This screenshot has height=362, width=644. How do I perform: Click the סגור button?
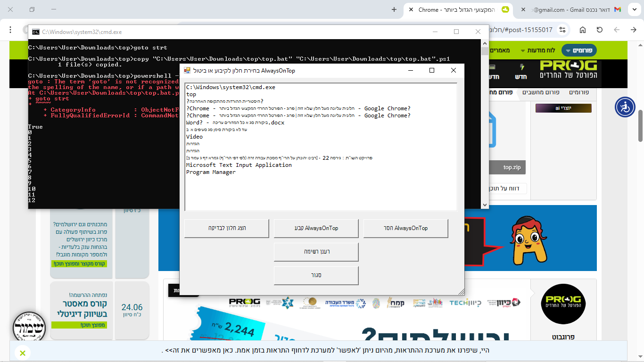click(316, 275)
